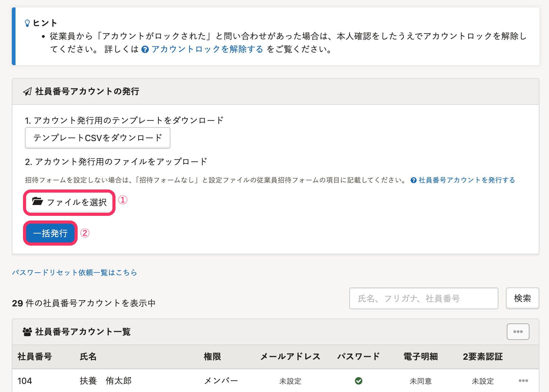
Task: Click the lightbulb icon beside ヒント
Action: click(x=27, y=23)
